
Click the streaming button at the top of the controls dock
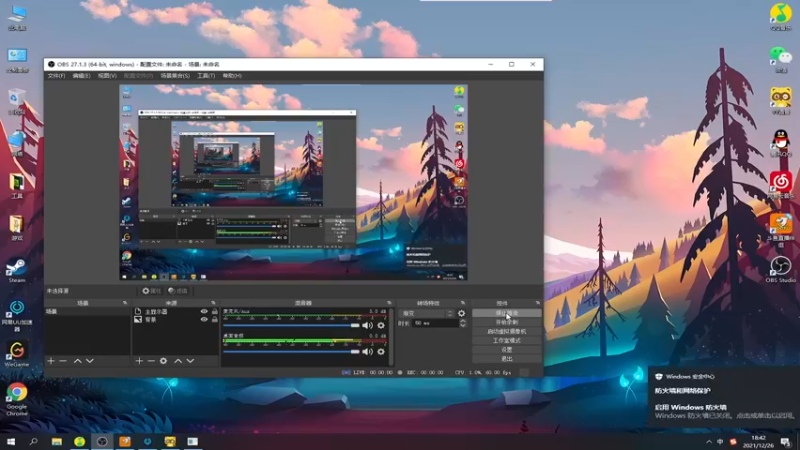[x=507, y=313]
